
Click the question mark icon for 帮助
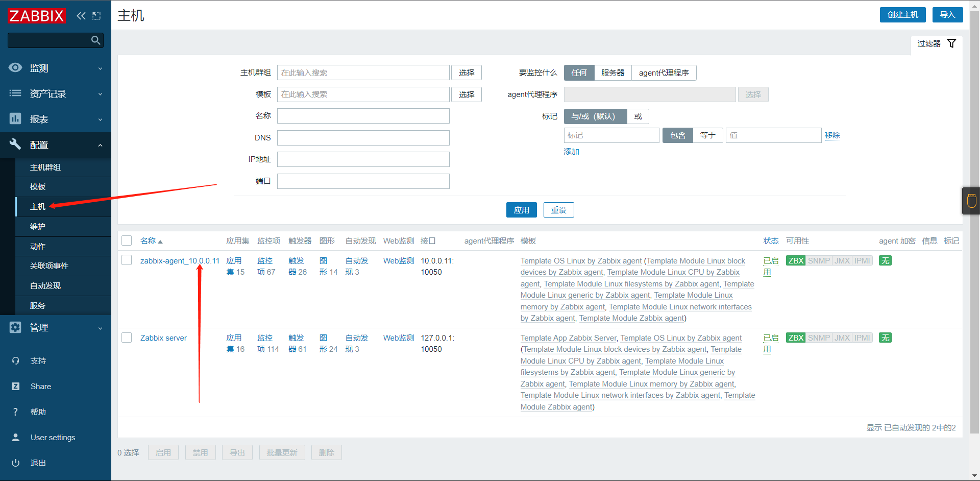(x=15, y=412)
